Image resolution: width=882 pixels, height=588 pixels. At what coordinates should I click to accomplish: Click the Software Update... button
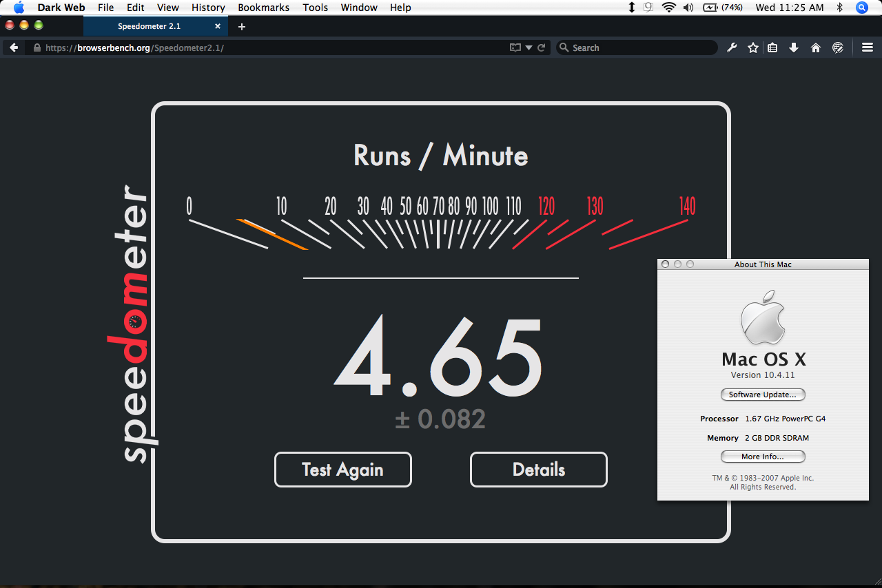763,395
